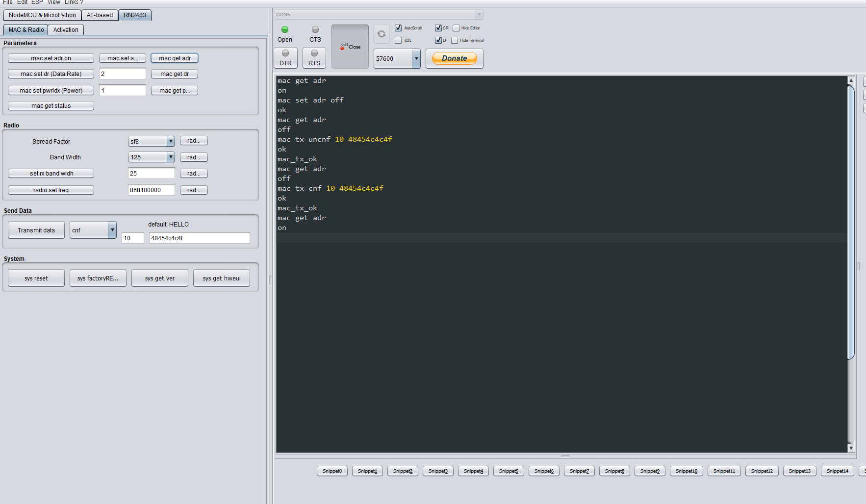
Task: Click the terminal vertical scrollbar thumb
Action: point(851,223)
